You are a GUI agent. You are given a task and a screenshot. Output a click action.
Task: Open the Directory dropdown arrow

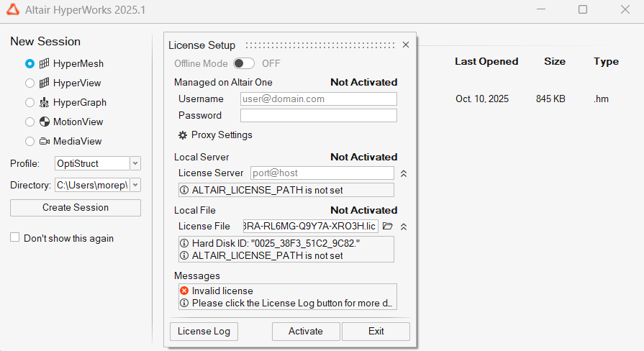coord(135,185)
